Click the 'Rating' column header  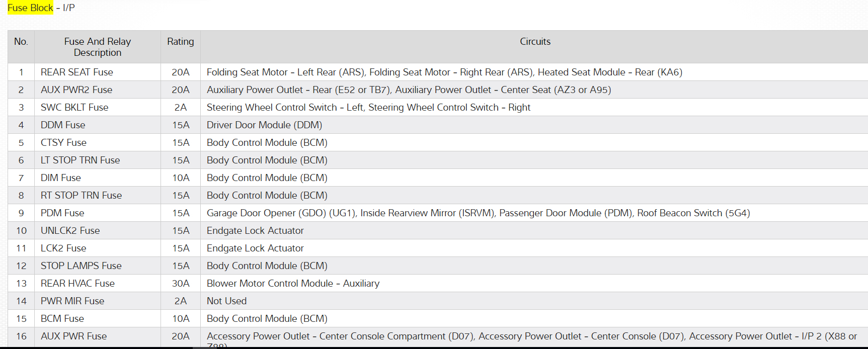point(181,42)
